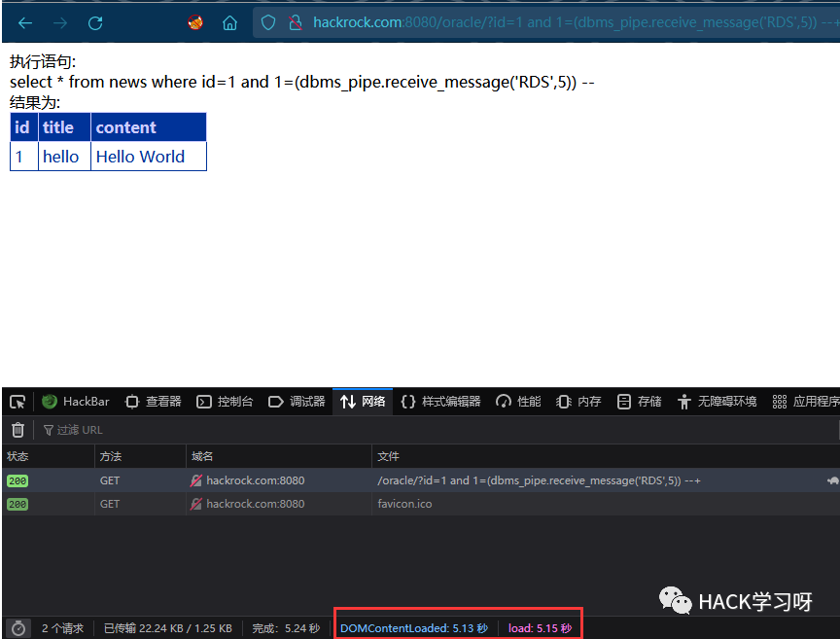Click the 200 status badge of favicon request
Viewport: 840px width, 639px height.
click(x=17, y=505)
